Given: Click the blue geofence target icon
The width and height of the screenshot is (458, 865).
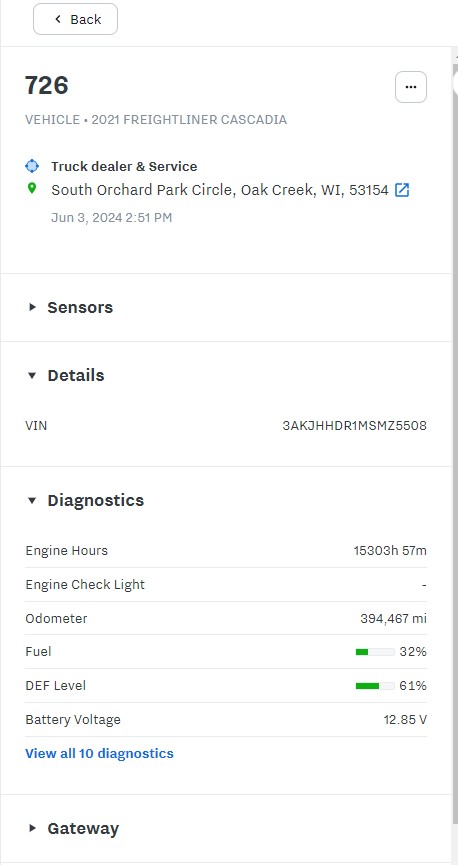Looking at the screenshot, I should tap(32, 166).
